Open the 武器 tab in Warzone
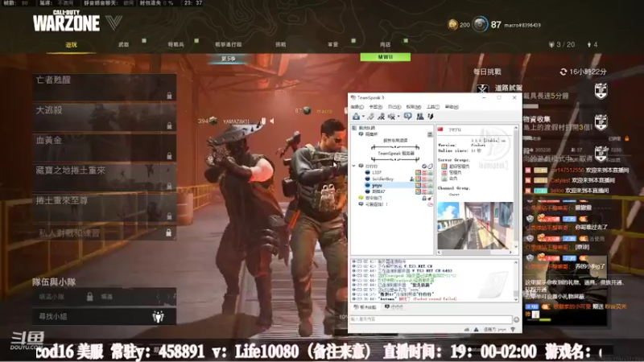This screenshot has height=362, width=644. click(124, 44)
